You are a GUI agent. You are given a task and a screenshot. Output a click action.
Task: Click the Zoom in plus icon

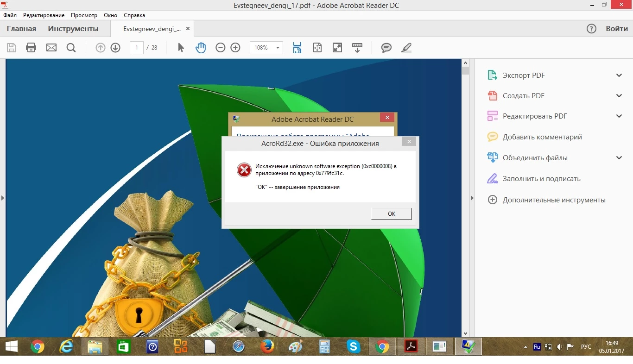(x=235, y=48)
